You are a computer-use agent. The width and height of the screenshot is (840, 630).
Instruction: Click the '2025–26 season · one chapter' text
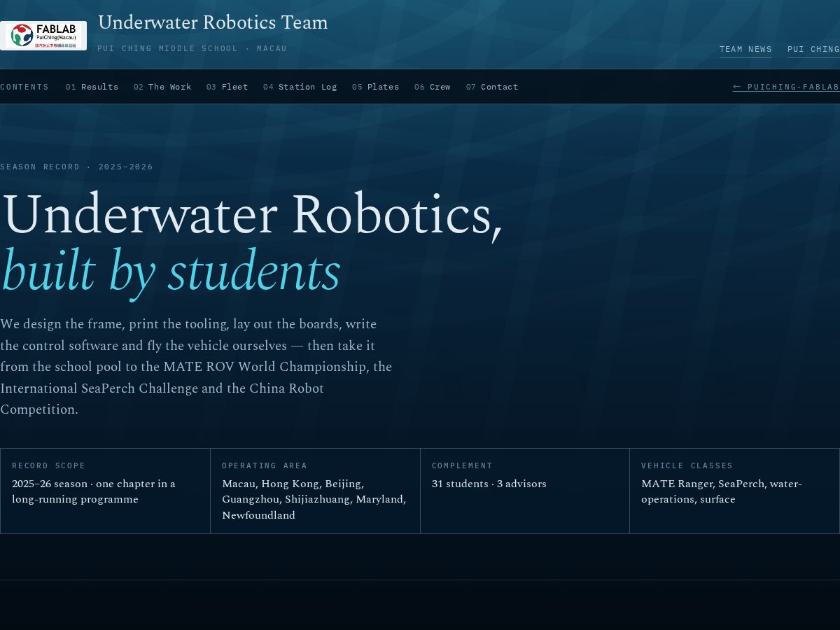94,491
